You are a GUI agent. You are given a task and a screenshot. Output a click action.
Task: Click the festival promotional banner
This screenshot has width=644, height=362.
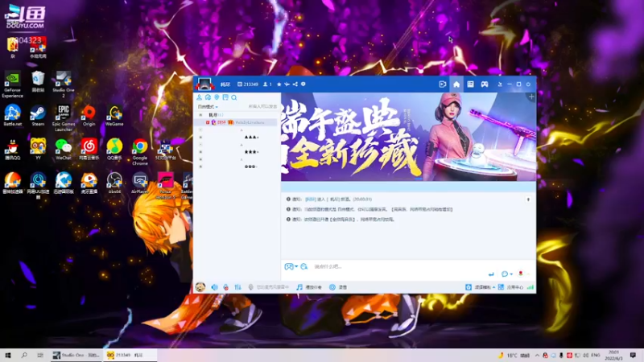point(408,137)
